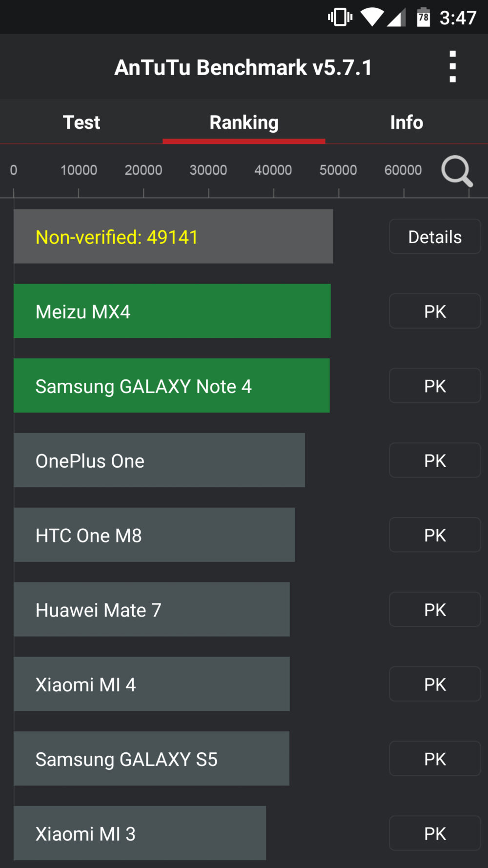Tap the search magnifier icon
The image size is (488, 868).
[457, 171]
